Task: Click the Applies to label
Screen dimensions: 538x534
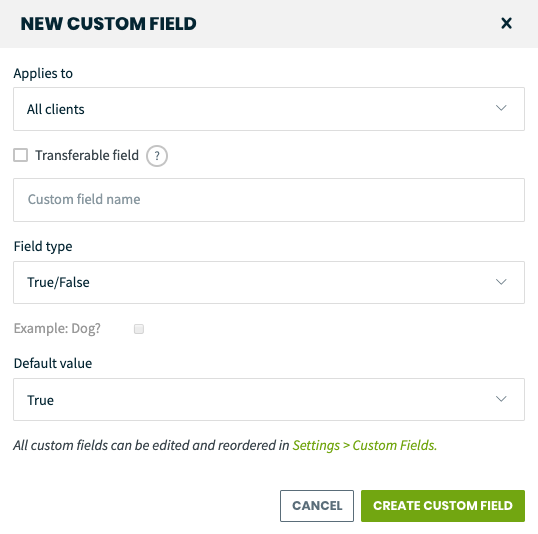Action: click(x=43, y=73)
